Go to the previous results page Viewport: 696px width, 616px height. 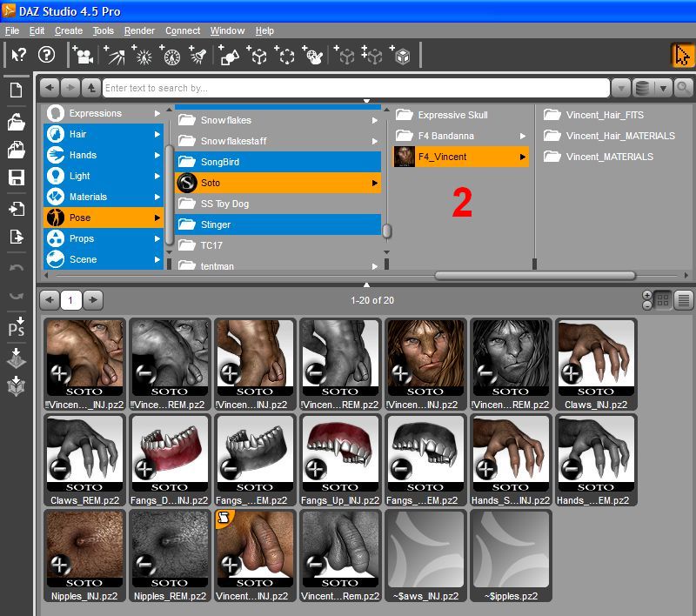point(50,300)
